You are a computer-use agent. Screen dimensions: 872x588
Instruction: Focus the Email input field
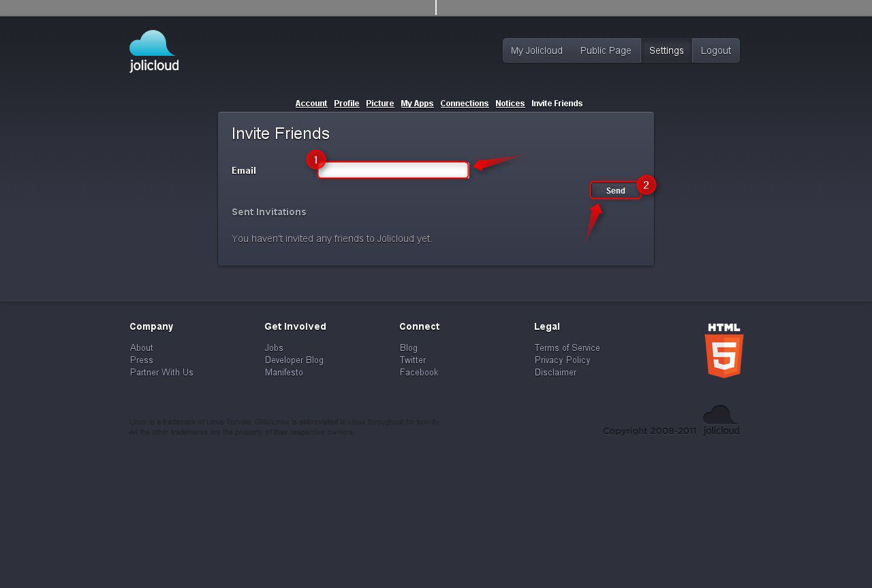[393, 170]
